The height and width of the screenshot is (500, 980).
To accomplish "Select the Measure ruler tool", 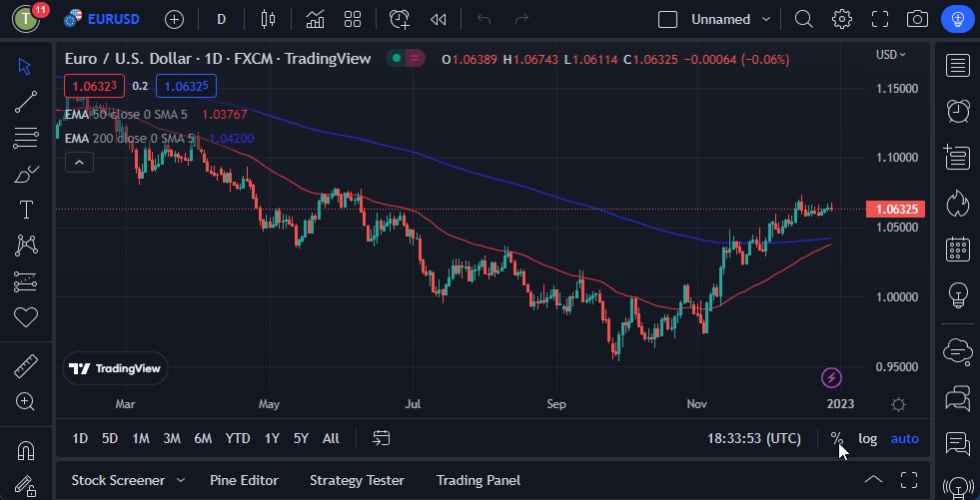I will coord(26,366).
